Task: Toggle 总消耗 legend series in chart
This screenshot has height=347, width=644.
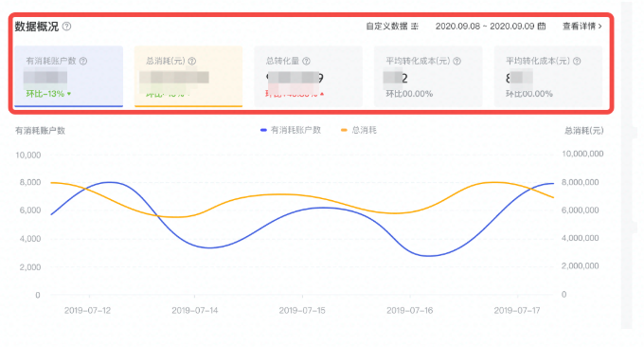Action: pyautogui.click(x=359, y=130)
